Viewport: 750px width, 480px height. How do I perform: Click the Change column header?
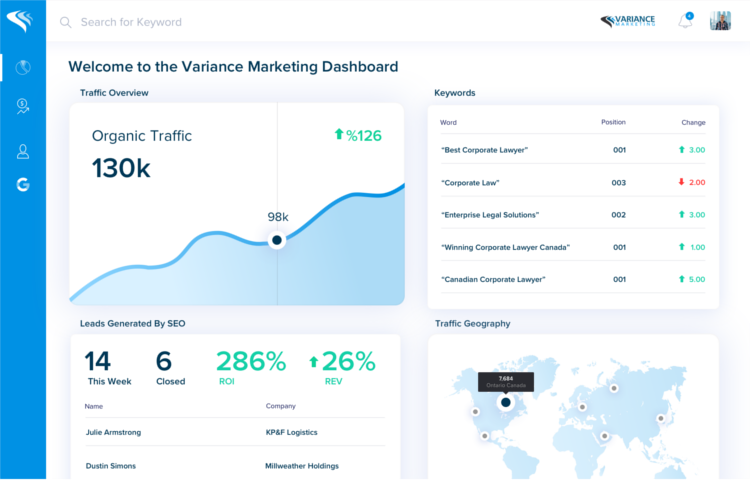click(693, 122)
